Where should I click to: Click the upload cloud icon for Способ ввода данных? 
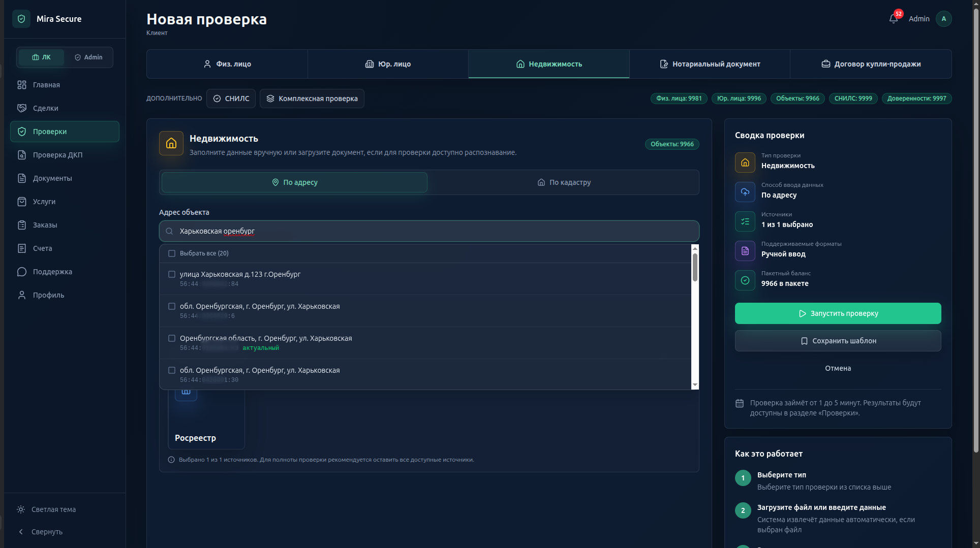745,192
